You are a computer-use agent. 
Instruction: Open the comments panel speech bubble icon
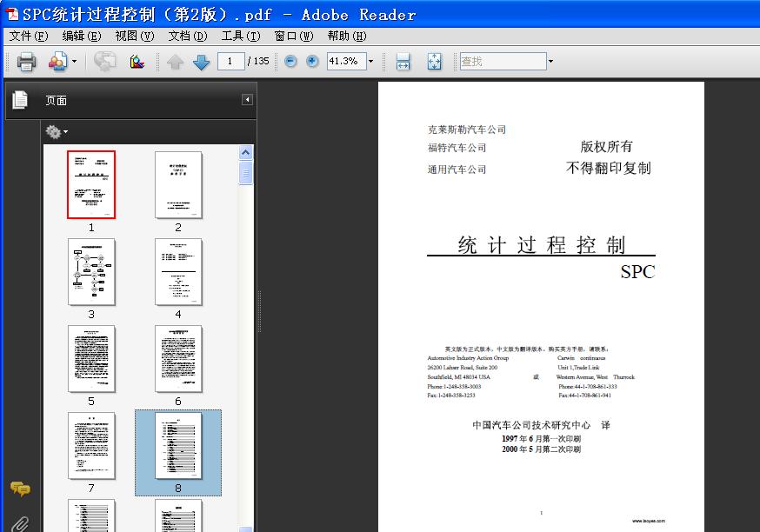[x=20, y=489]
